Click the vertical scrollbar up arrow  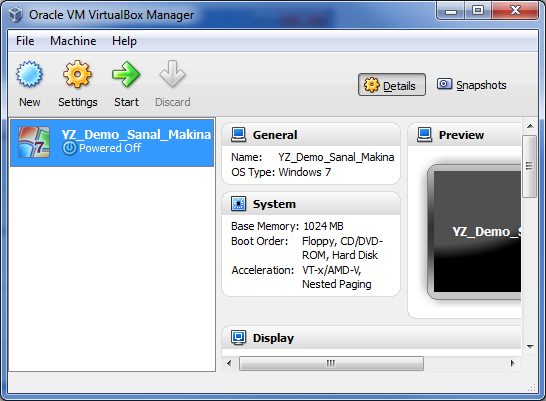(x=530, y=126)
